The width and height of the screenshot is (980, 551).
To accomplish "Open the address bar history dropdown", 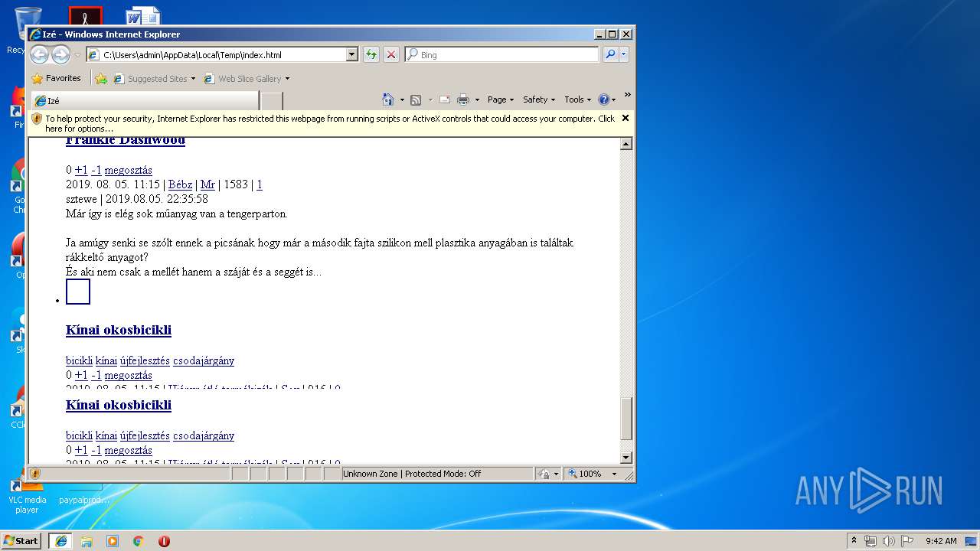I will pos(352,54).
